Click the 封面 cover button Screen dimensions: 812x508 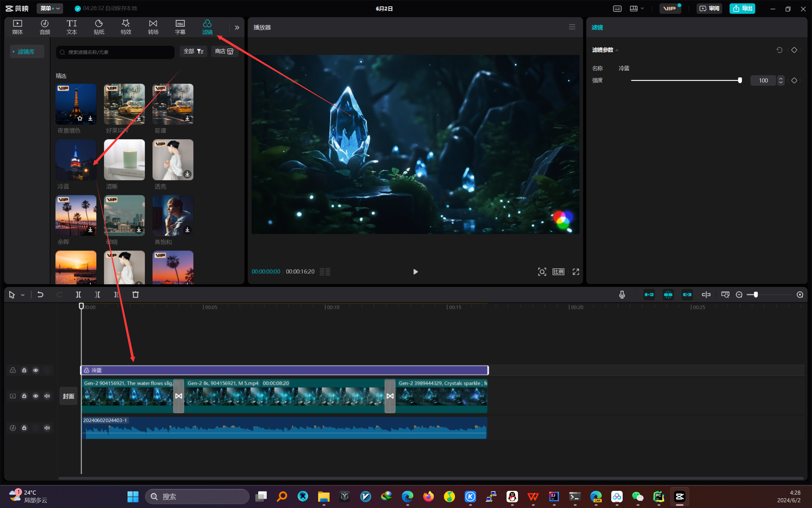point(69,396)
